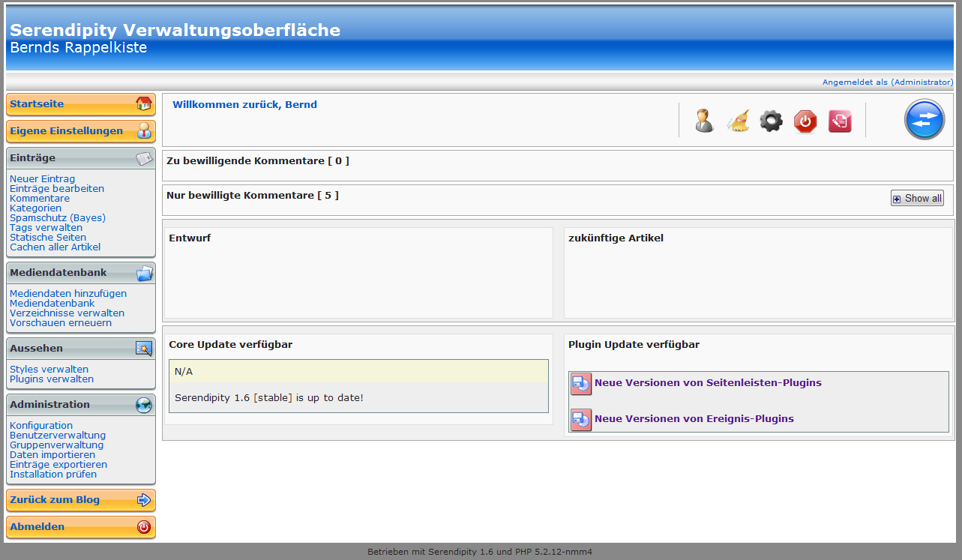Click the house icon next to Startseite
This screenshot has height=560, width=962.
click(x=143, y=104)
